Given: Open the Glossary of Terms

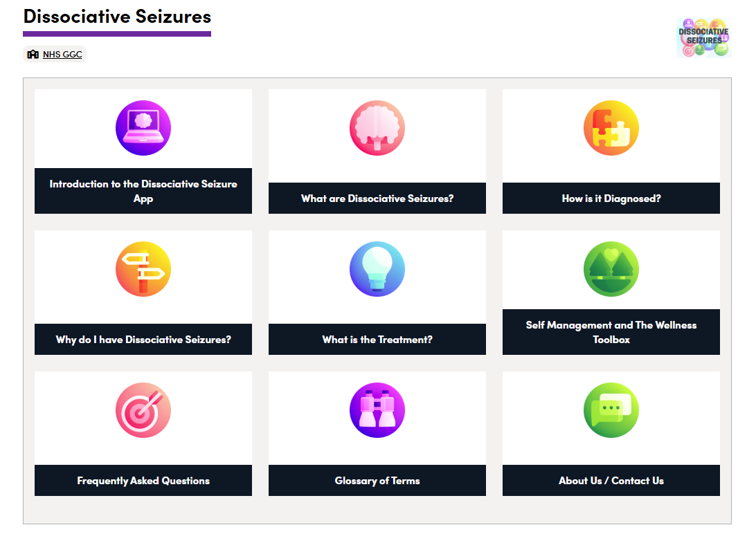Looking at the screenshot, I should click(377, 481).
